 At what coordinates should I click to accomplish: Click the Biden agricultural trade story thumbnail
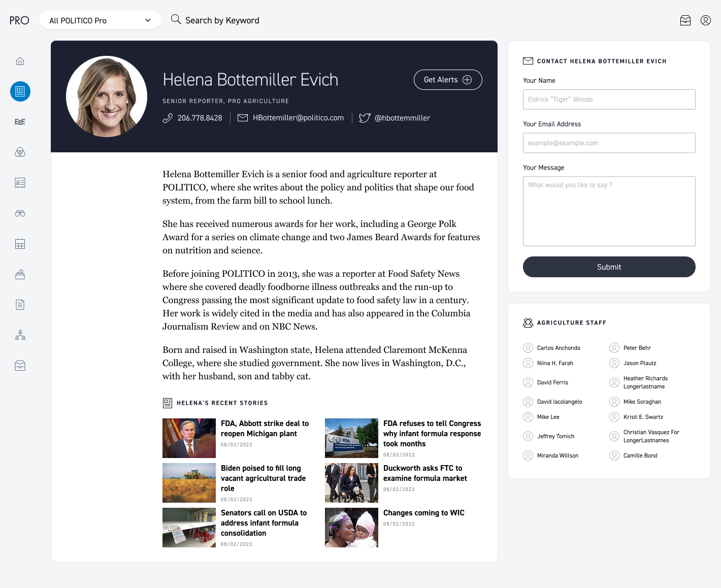click(x=189, y=483)
